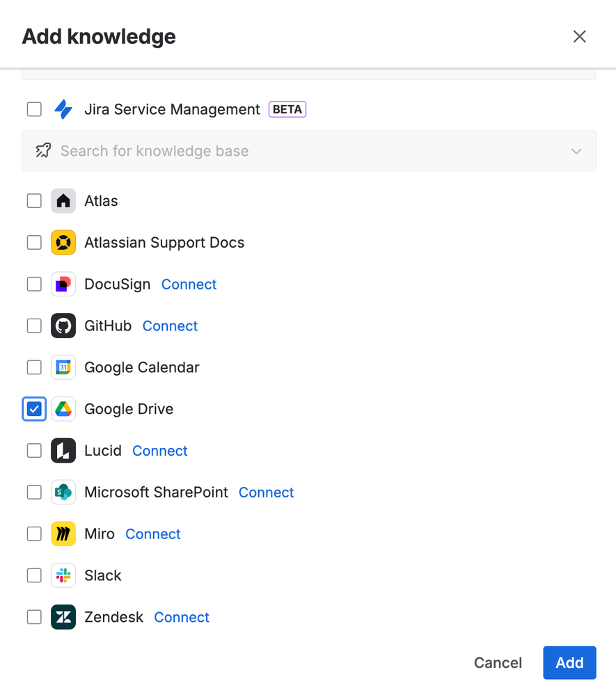
Task: Check the GitHub checkbox
Action: [x=34, y=326]
